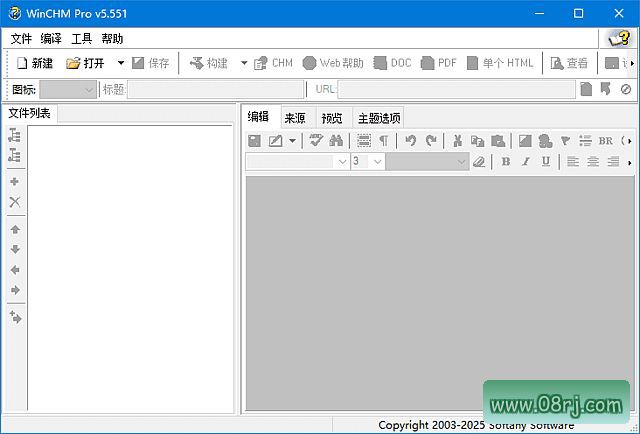Click the binoculars find icon
Image resolution: width=640 pixels, height=434 pixels.
point(336,141)
